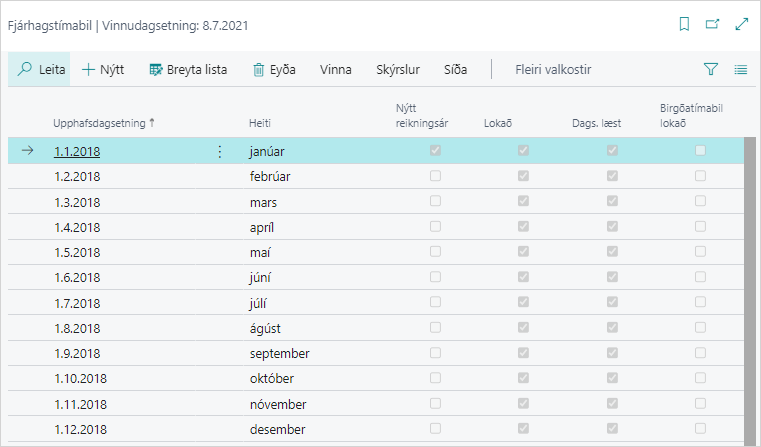Show Fleiri valkostir more options

point(553,70)
